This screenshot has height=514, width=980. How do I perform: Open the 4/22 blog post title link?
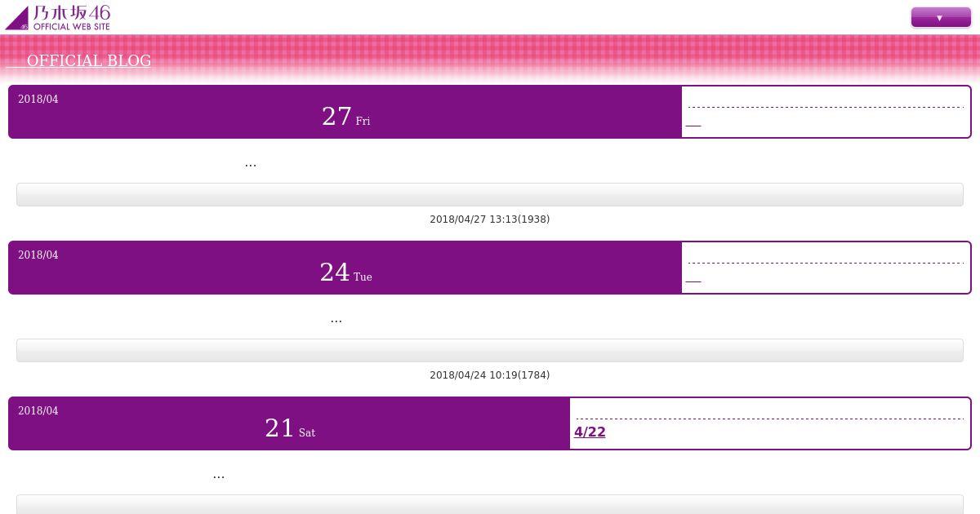[x=590, y=432]
